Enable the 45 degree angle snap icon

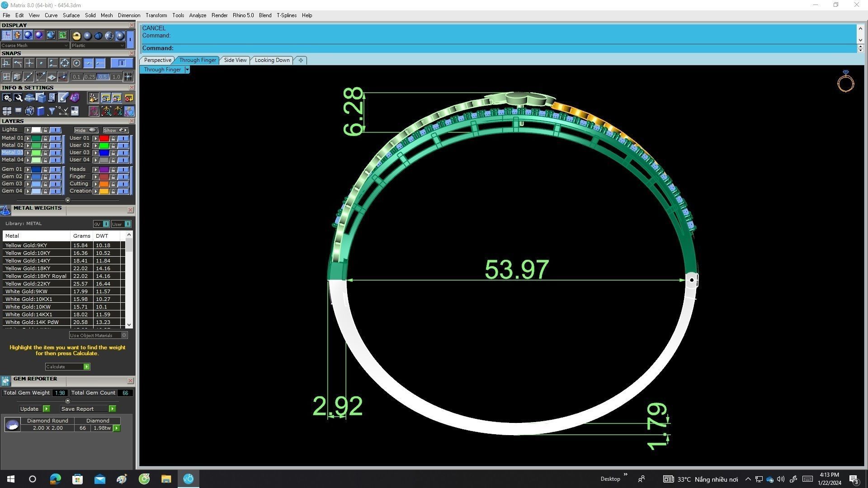coord(40,77)
